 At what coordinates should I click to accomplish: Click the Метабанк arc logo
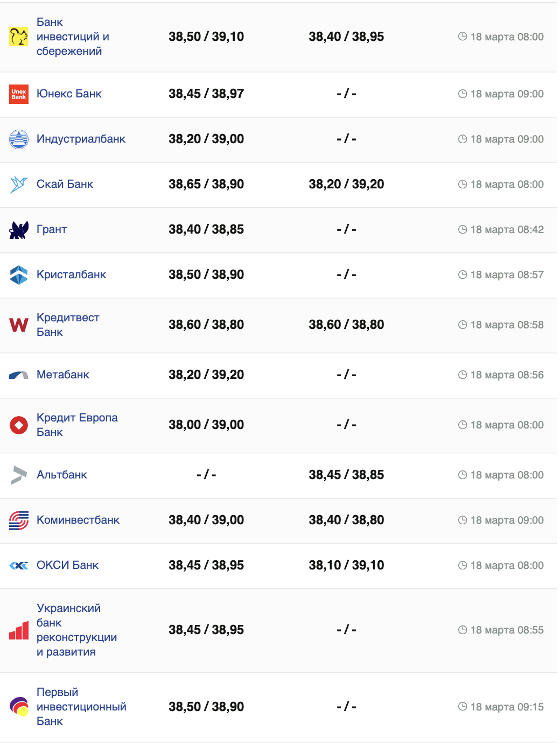point(19,375)
